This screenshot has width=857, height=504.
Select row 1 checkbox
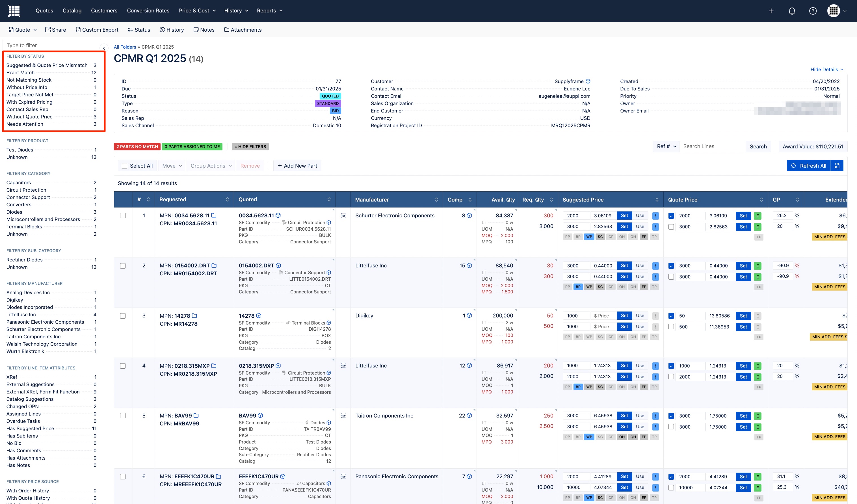pos(123,216)
